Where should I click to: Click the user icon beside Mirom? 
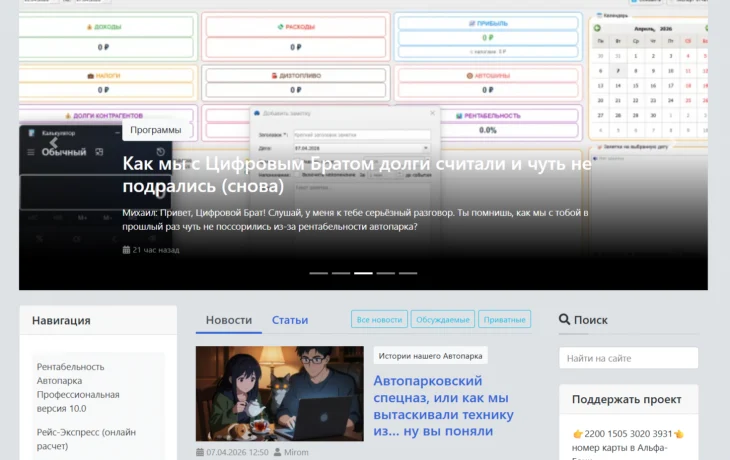277,452
